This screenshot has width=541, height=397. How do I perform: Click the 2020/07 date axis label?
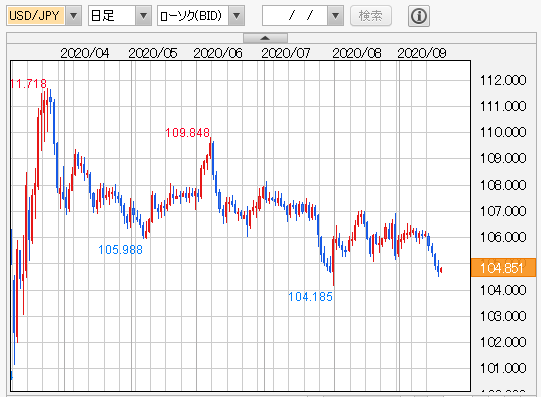tap(286, 53)
